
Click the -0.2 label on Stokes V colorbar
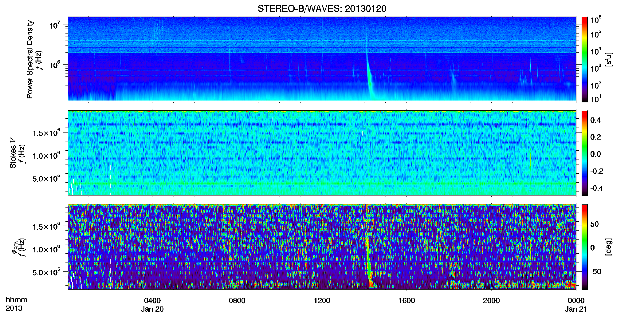tap(597, 171)
